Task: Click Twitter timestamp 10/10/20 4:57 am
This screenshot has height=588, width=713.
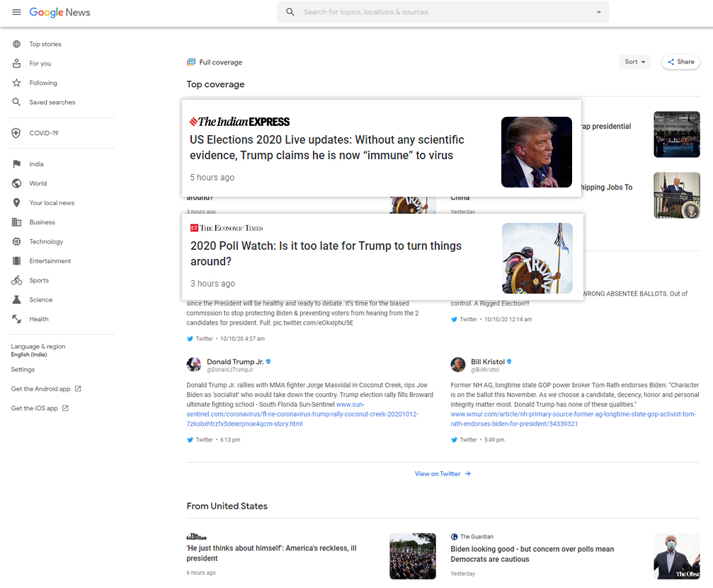Action: 242,338
